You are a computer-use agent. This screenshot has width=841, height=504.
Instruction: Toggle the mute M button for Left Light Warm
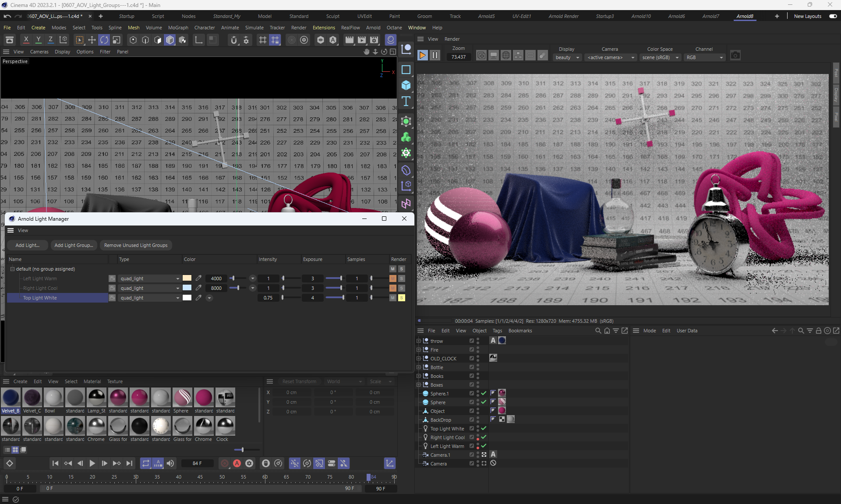393,278
